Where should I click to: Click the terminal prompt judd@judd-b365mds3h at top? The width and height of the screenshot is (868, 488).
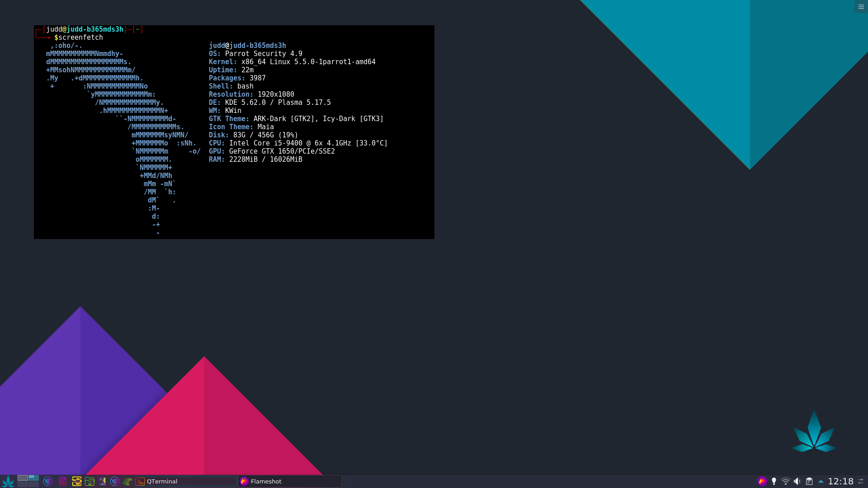[x=85, y=29]
